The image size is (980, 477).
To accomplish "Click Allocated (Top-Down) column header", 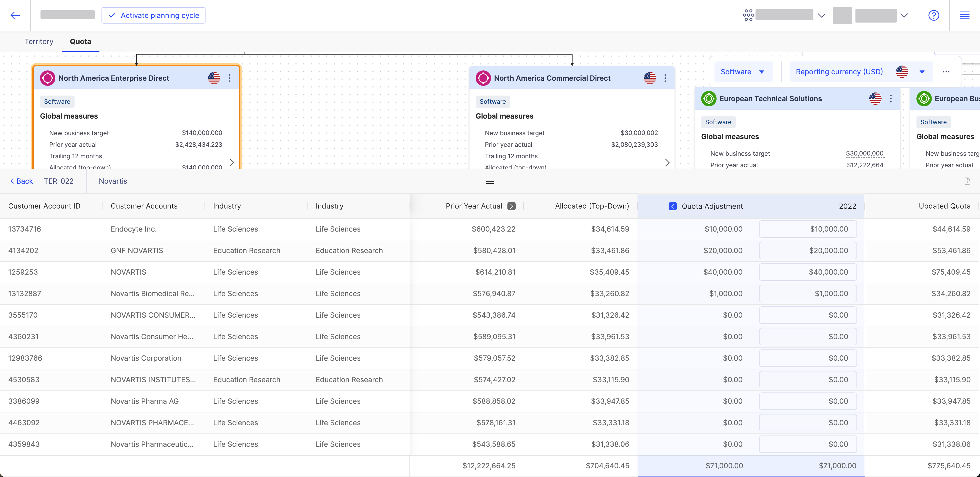I will click(592, 206).
